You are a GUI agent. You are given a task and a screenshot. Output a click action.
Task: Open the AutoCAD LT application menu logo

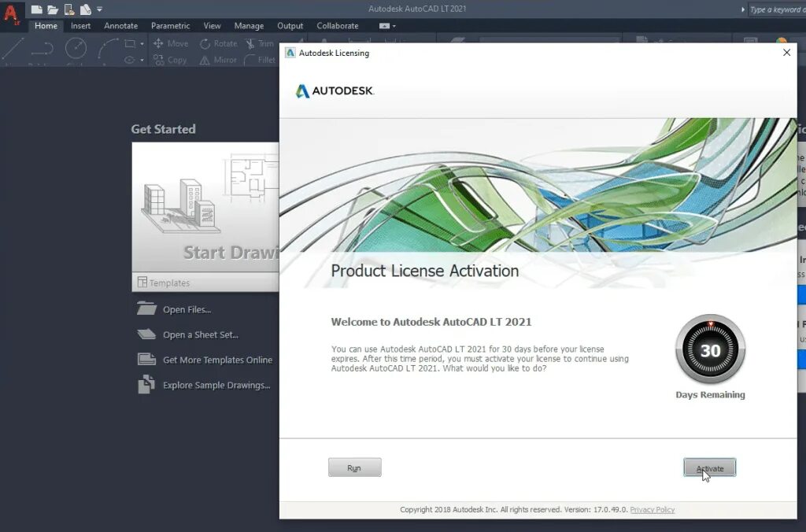tap(11, 14)
